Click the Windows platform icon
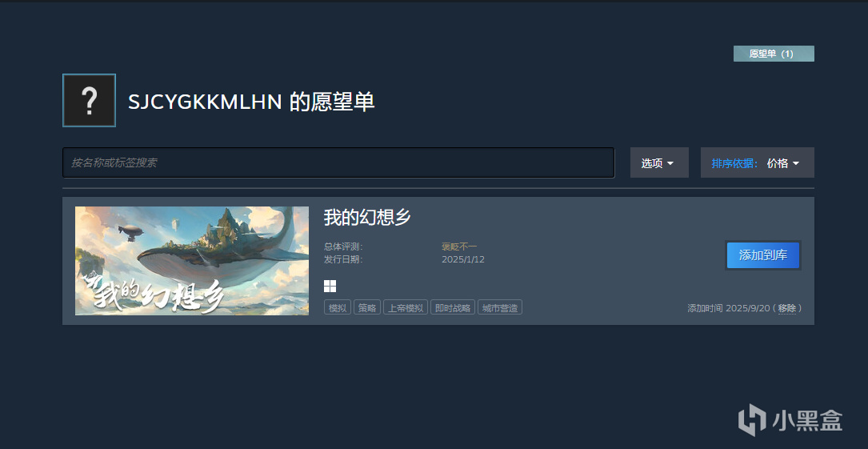 coord(330,287)
